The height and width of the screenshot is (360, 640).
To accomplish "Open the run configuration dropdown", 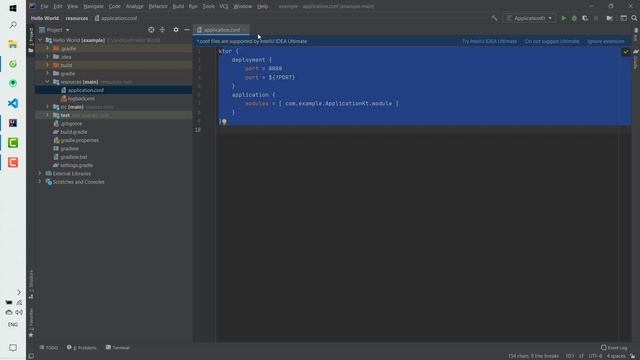I will pyautogui.click(x=529, y=18).
